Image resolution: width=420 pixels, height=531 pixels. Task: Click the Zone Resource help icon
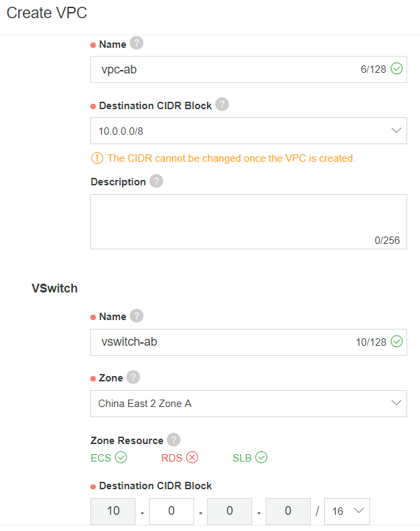174,439
